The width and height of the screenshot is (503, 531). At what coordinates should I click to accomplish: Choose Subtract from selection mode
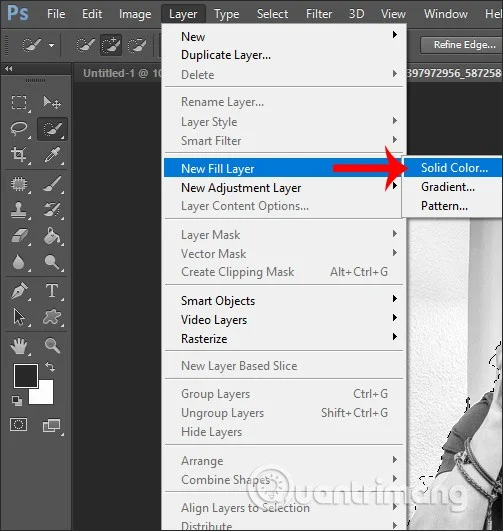click(137, 45)
